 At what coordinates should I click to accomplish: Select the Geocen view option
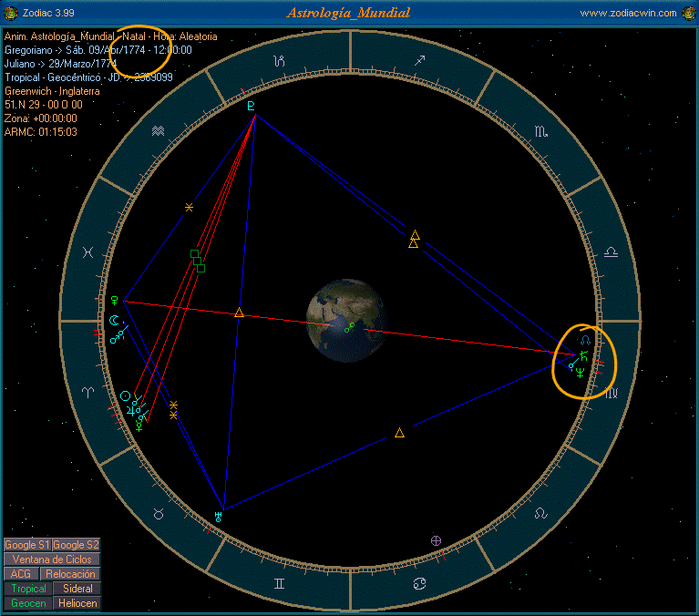point(27,603)
